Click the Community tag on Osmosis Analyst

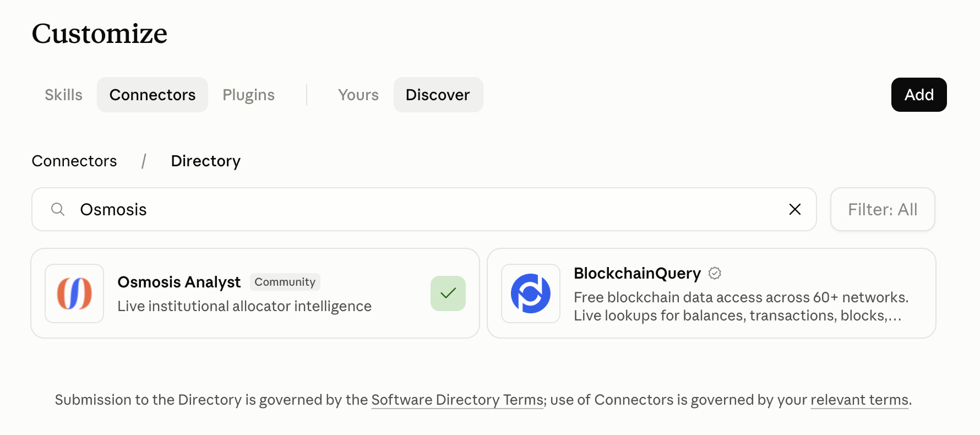click(x=285, y=282)
